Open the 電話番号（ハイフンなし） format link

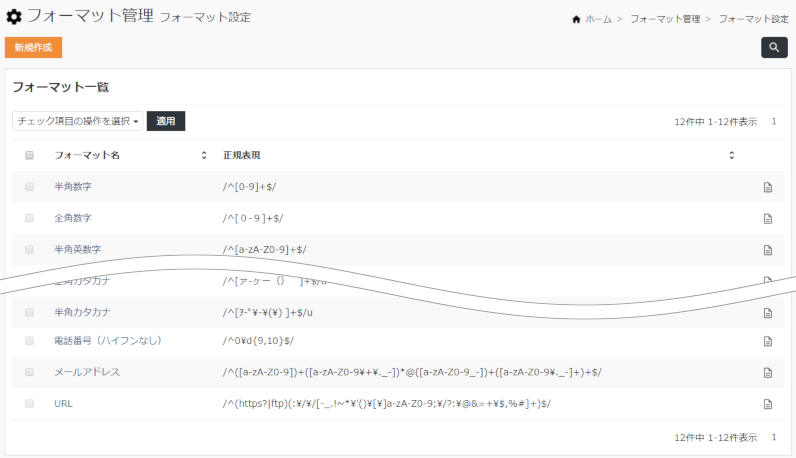108,341
